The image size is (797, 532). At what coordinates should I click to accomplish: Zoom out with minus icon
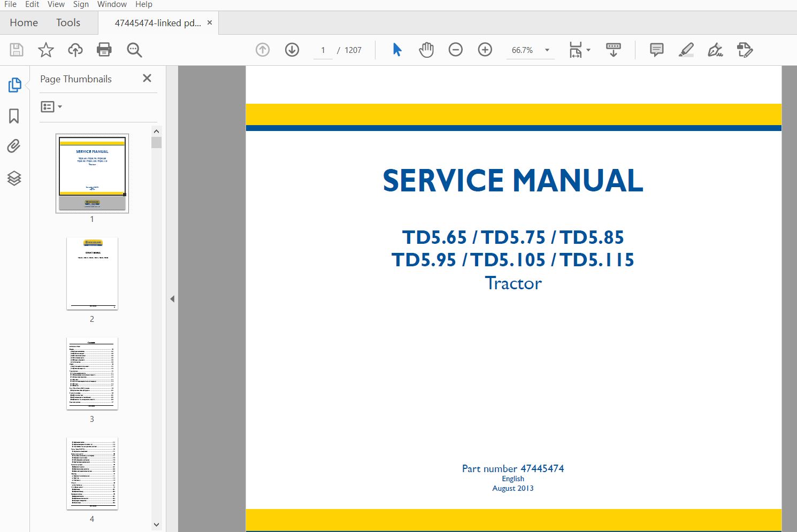456,50
